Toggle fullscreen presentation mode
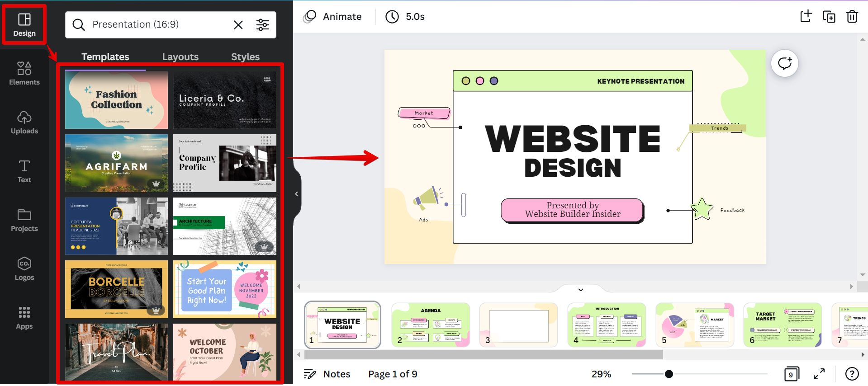 pos(819,374)
